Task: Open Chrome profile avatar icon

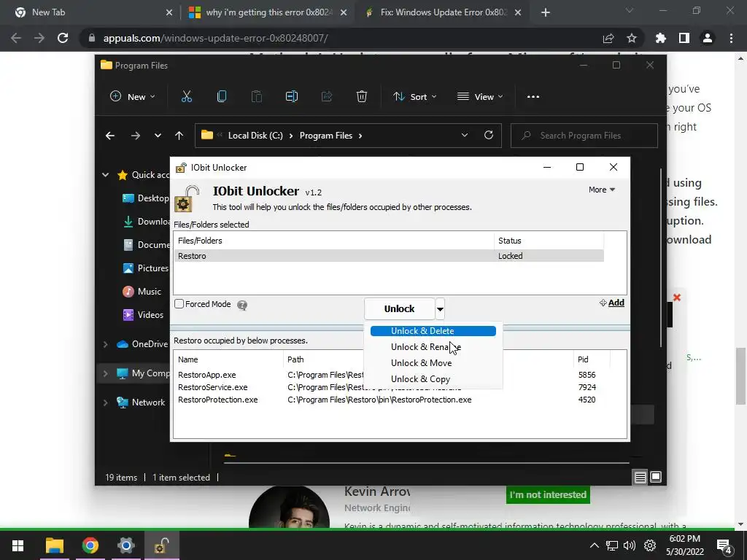Action: [708, 38]
